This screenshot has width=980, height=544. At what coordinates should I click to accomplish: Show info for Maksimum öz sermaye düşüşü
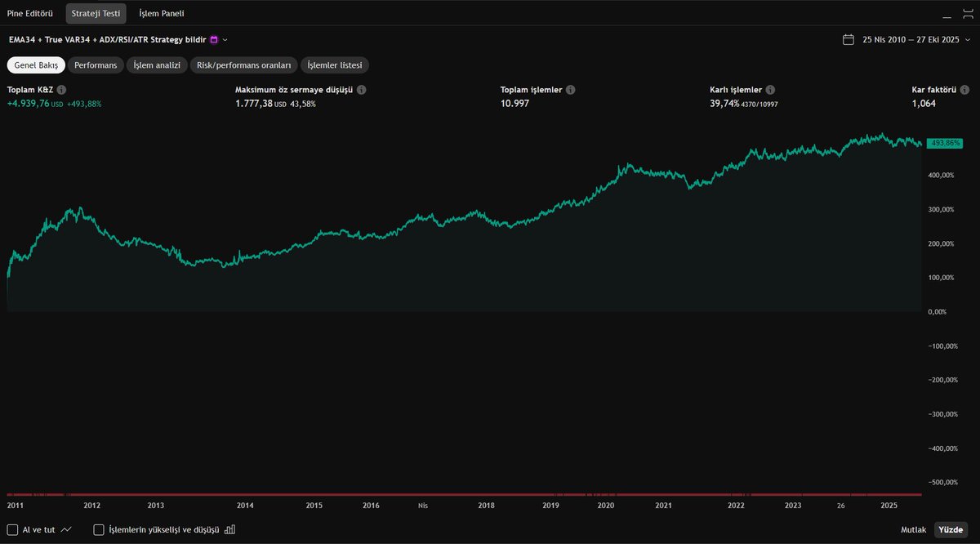click(361, 90)
